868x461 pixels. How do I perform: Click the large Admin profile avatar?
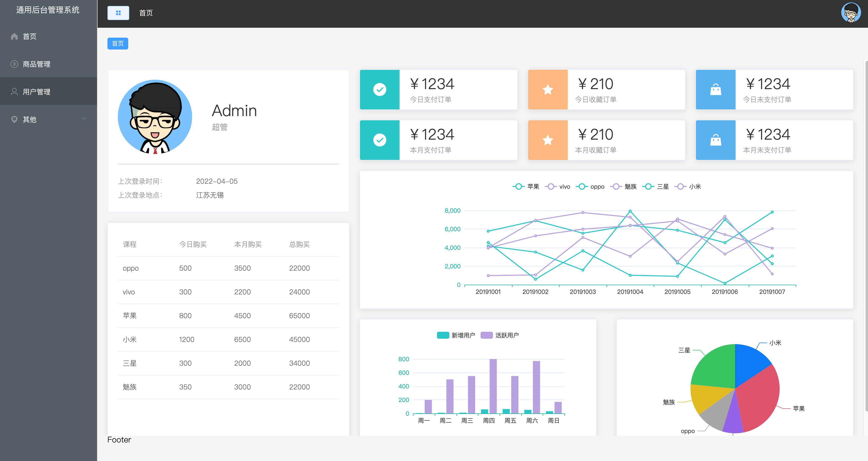point(155,117)
